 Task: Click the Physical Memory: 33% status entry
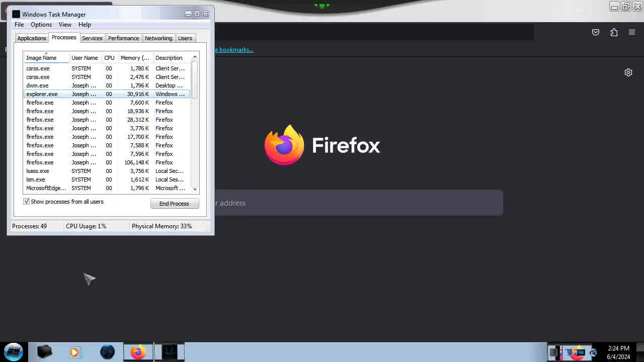point(162,226)
